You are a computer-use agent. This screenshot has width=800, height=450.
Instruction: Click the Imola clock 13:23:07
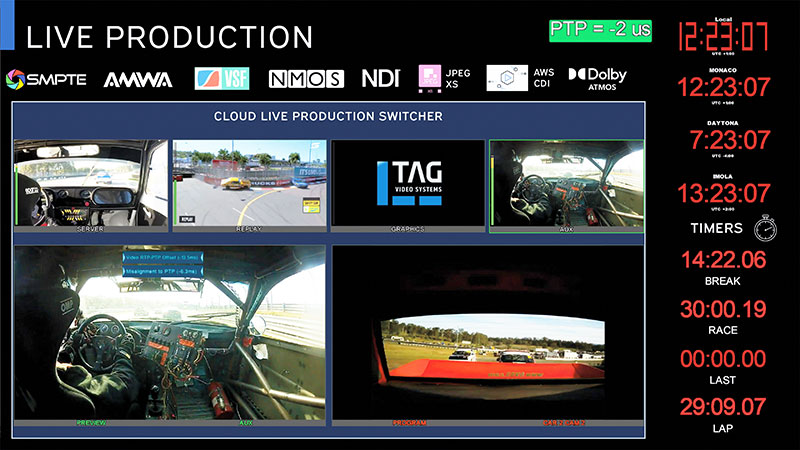tap(723, 193)
